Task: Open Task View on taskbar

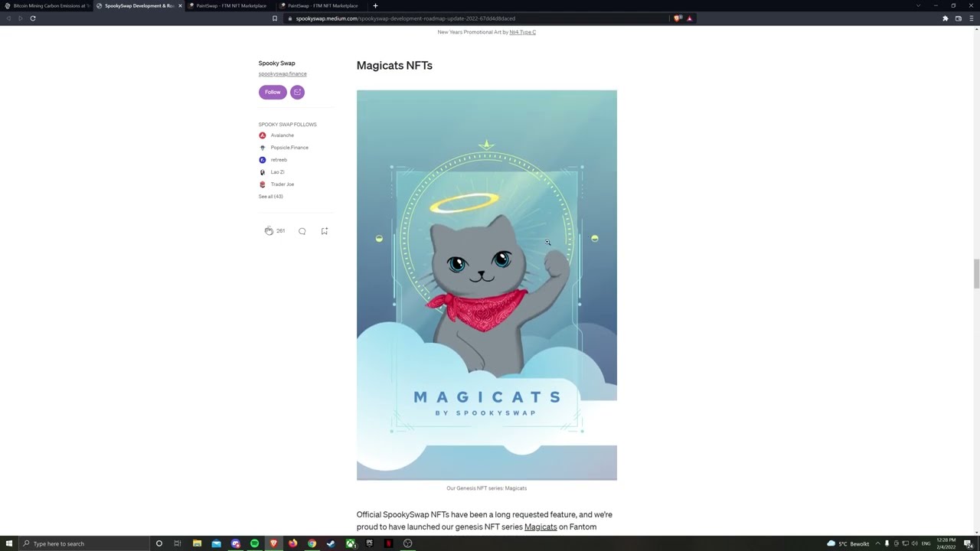Action: click(178, 543)
